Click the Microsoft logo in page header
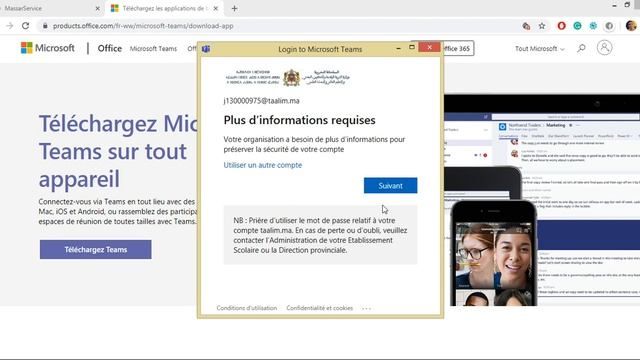 click(x=48, y=48)
